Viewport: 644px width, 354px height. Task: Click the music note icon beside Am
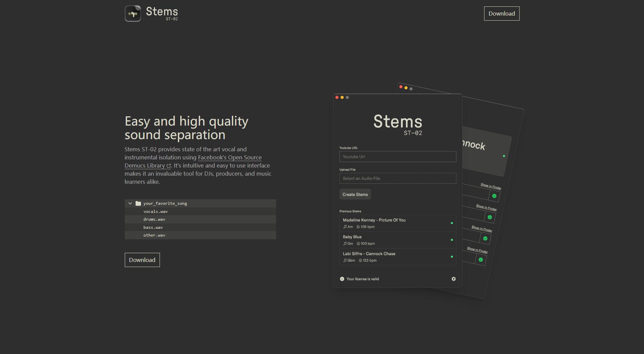click(x=345, y=227)
